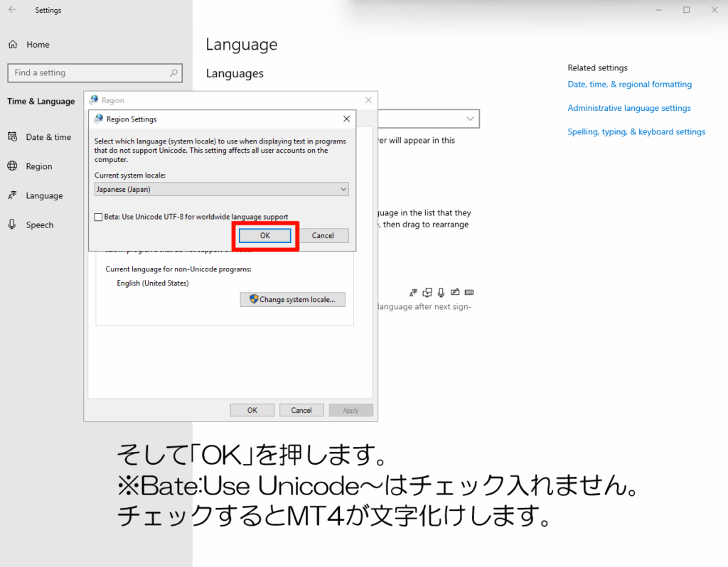This screenshot has height=567, width=728.
Task: Open Spelling, typing, & keyboard settings link
Action: [x=636, y=132]
